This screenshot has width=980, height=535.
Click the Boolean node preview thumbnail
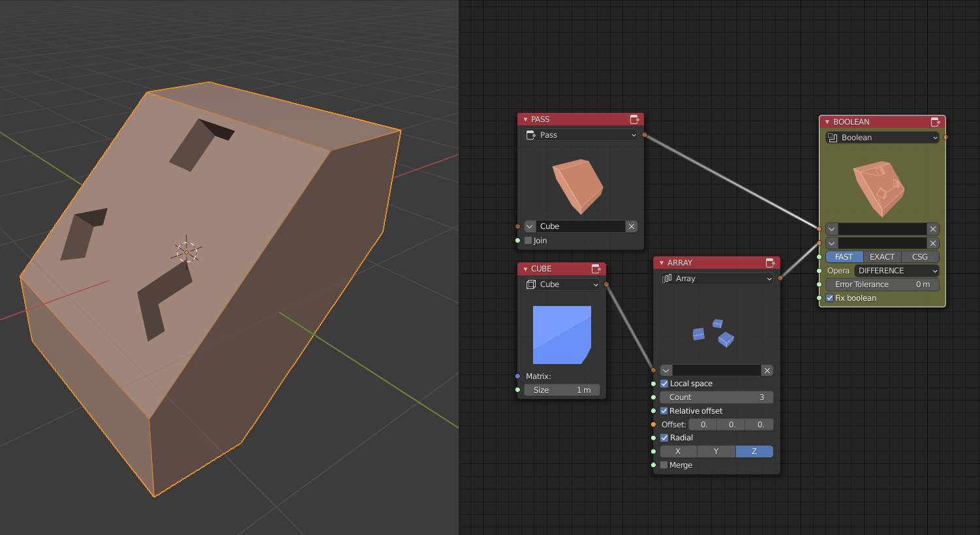(x=879, y=189)
